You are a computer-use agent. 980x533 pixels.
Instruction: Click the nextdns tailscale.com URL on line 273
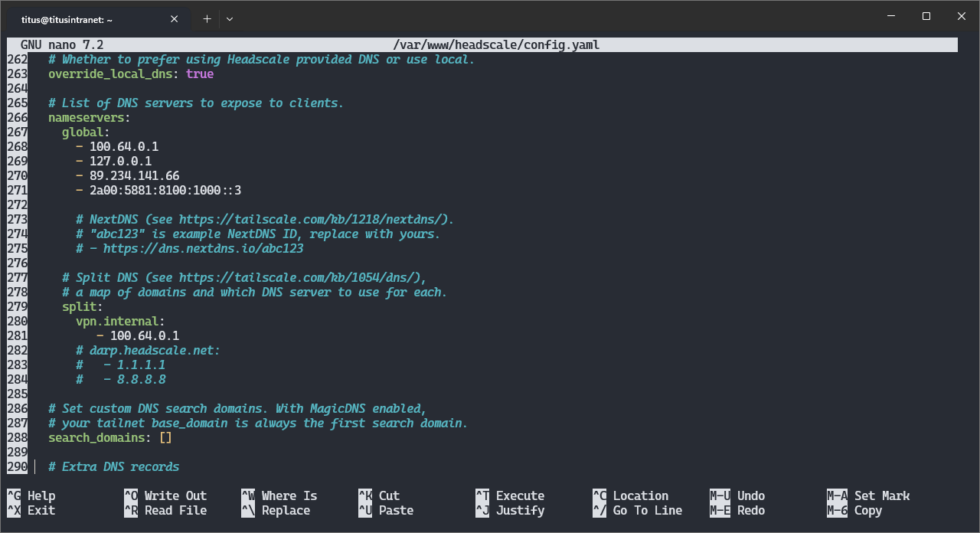point(313,220)
